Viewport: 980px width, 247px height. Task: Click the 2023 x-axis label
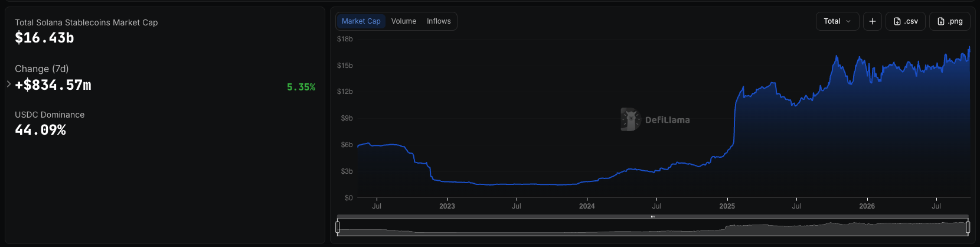pyautogui.click(x=447, y=206)
